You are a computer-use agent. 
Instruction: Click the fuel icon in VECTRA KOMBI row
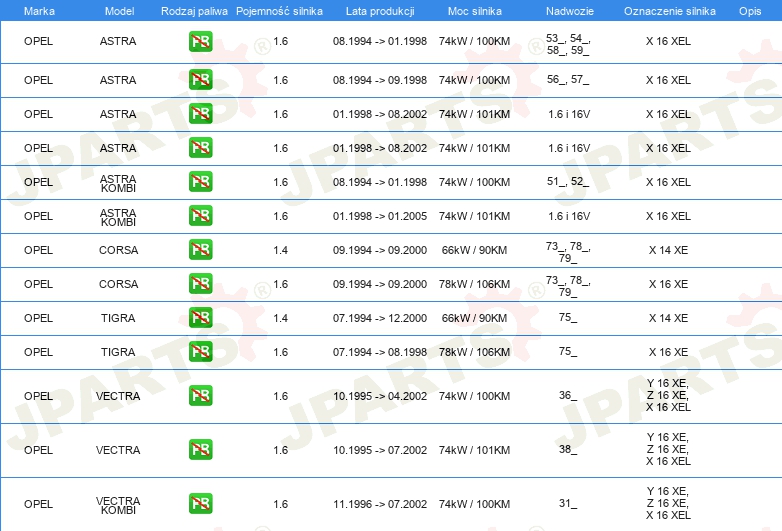pos(200,504)
